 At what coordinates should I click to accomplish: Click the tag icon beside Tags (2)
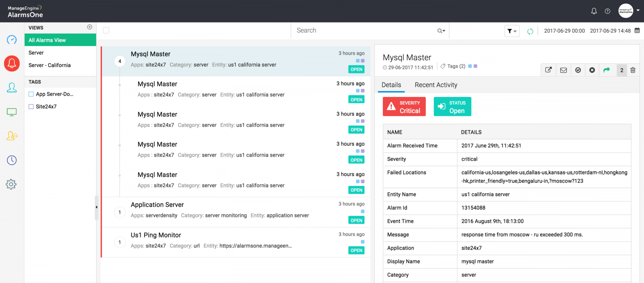coord(443,66)
